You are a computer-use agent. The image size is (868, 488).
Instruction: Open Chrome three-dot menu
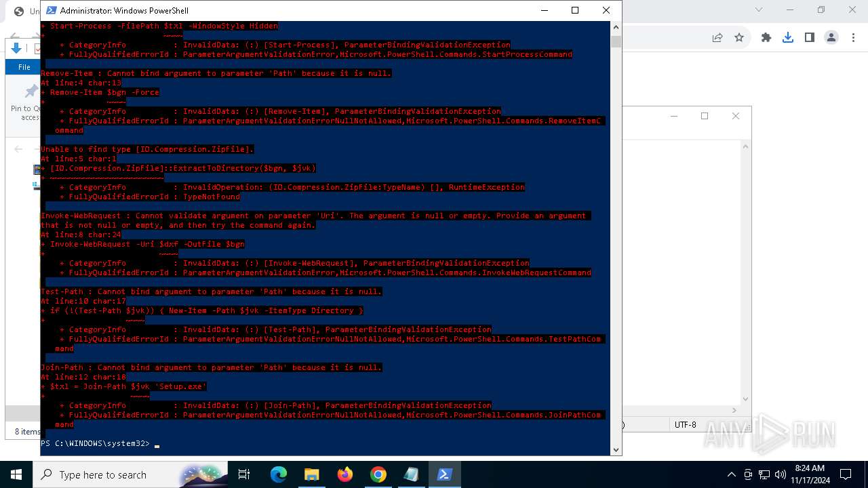[853, 38]
